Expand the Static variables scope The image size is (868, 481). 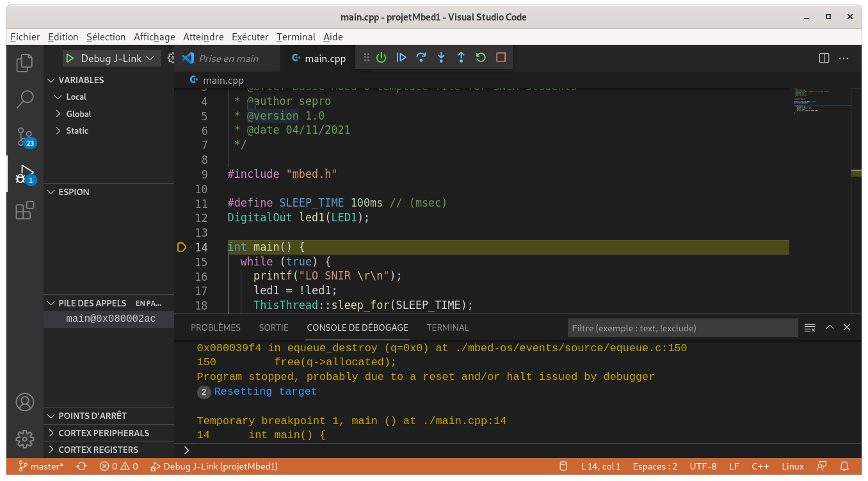pos(109,130)
